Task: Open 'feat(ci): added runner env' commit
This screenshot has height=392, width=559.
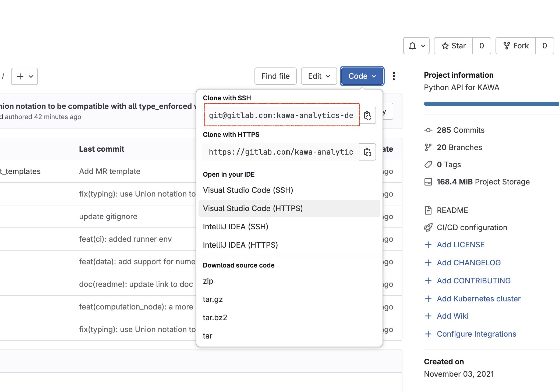Action: (x=125, y=239)
